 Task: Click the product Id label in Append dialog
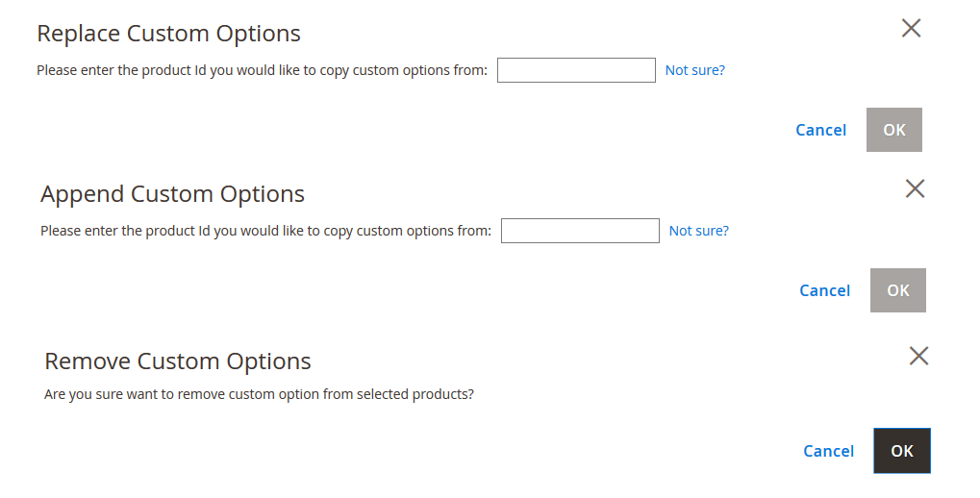(265, 231)
